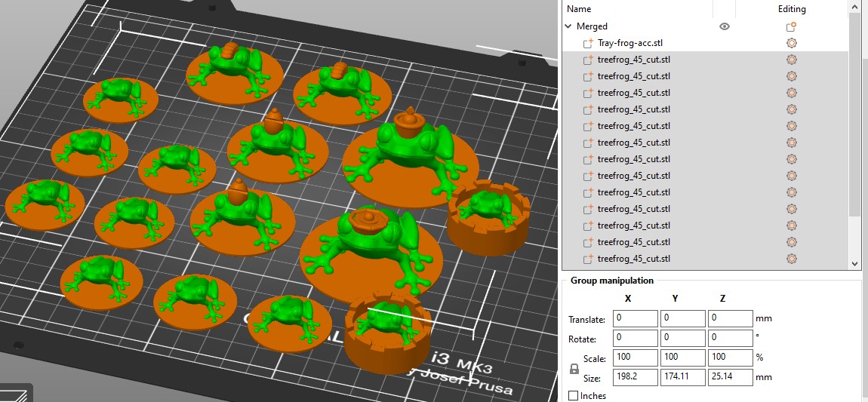Screen dimensions: 868x402
Task: Click the Name column header
Action: [x=578, y=9]
